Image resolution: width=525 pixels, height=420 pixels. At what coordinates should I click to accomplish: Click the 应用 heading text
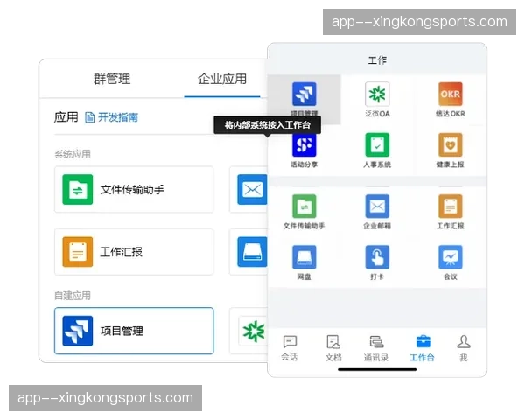[x=66, y=117]
